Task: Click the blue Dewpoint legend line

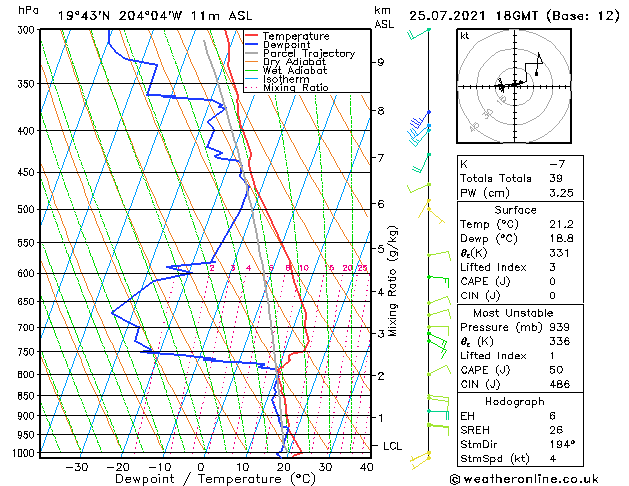Action: [x=251, y=44]
